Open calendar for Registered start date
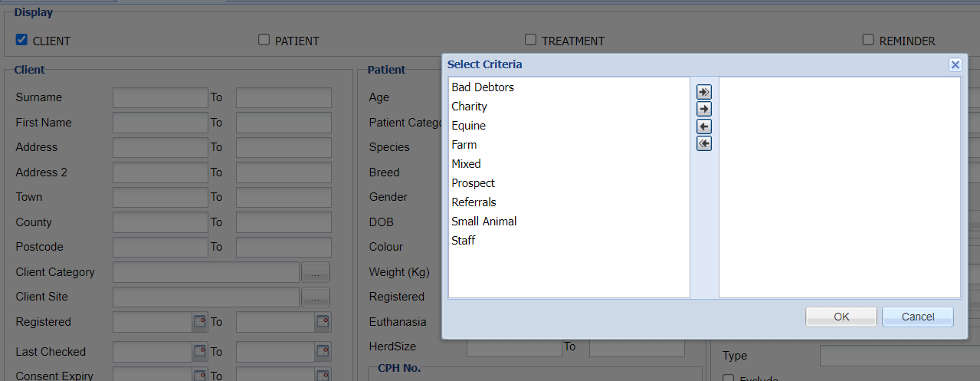 (199, 322)
